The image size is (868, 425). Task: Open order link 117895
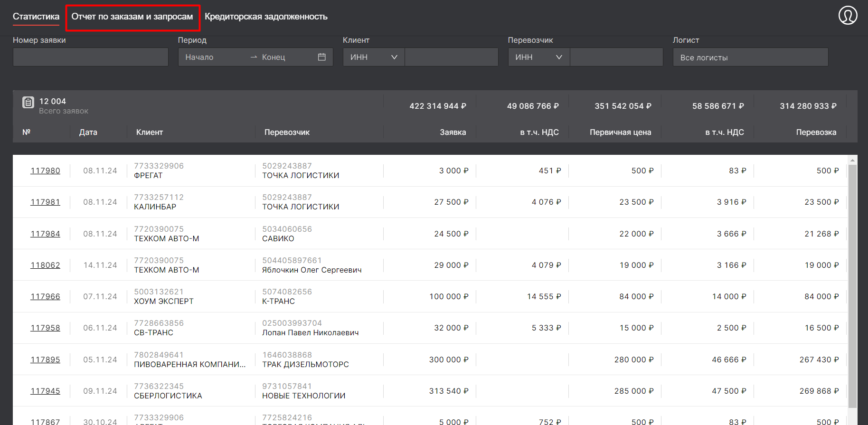tap(46, 359)
